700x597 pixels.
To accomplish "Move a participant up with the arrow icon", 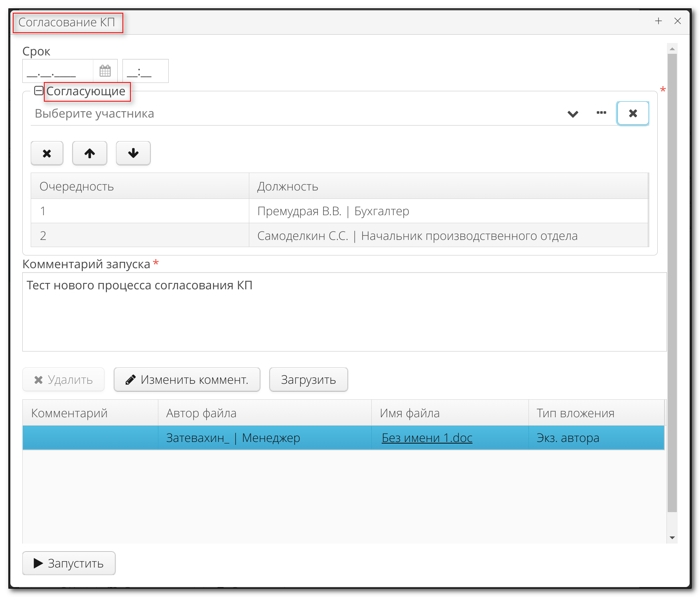I will click(x=89, y=153).
